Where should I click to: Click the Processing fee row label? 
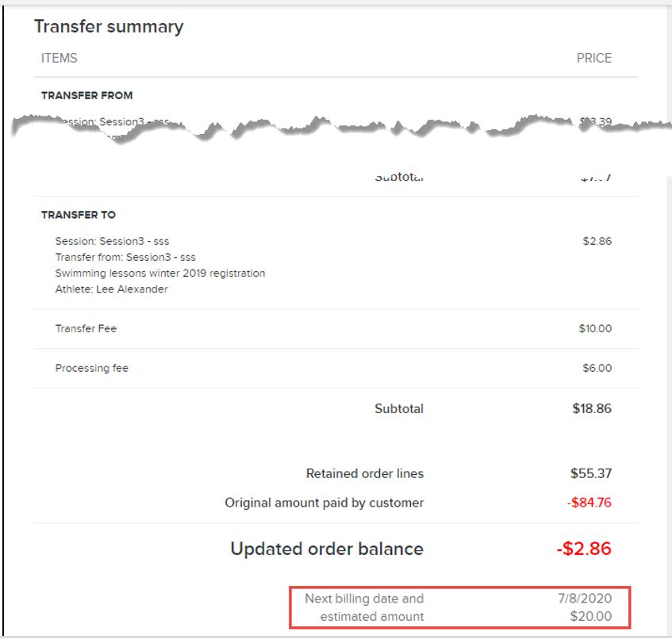click(x=92, y=368)
